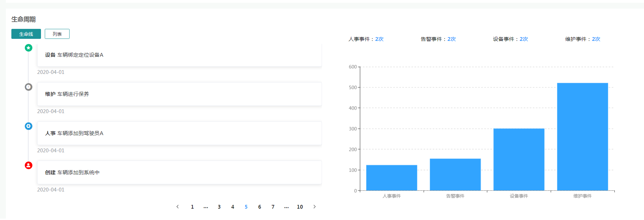Click the red person timeline icon
Viewport: 644px width, 220px height.
pyautogui.click(x=29, y=165)
